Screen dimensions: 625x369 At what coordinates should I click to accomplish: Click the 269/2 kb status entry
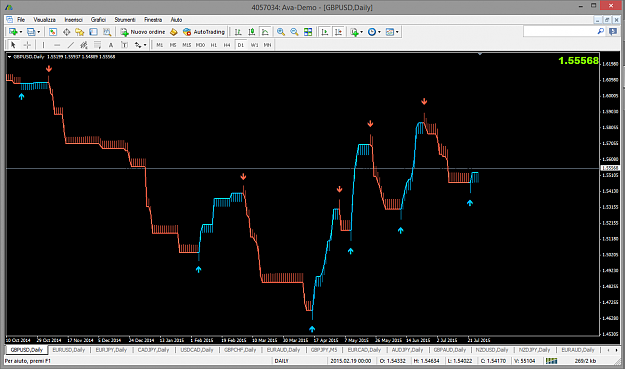point(585,361)
